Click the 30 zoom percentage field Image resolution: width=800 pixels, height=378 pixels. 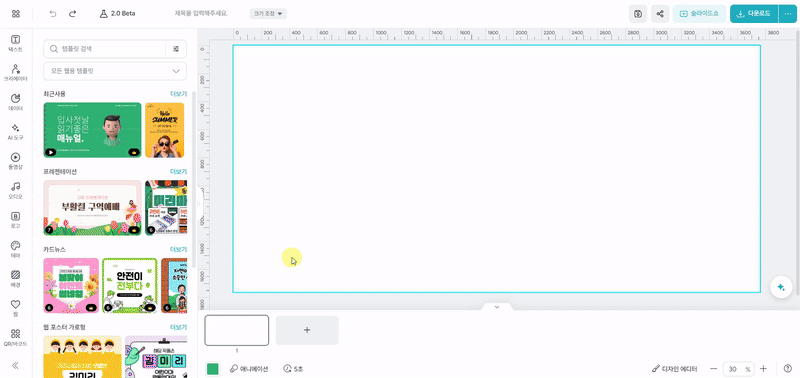[739, 369]
